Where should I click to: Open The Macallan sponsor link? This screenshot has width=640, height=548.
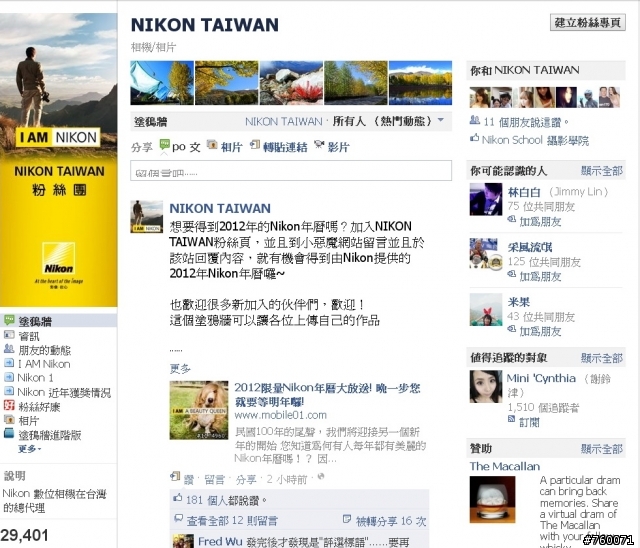click(504, 466)
